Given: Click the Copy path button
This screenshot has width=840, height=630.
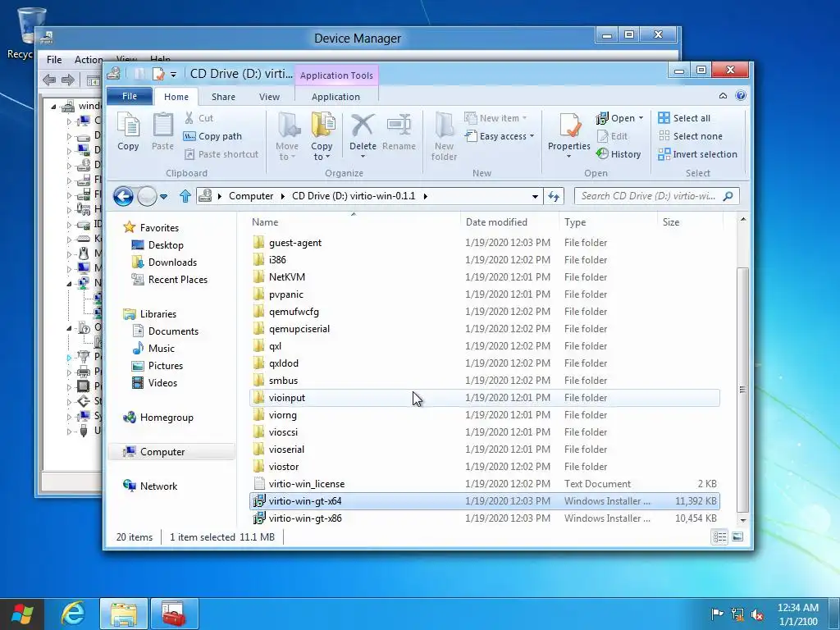Looking at the screenshot, I should point(212,136).
